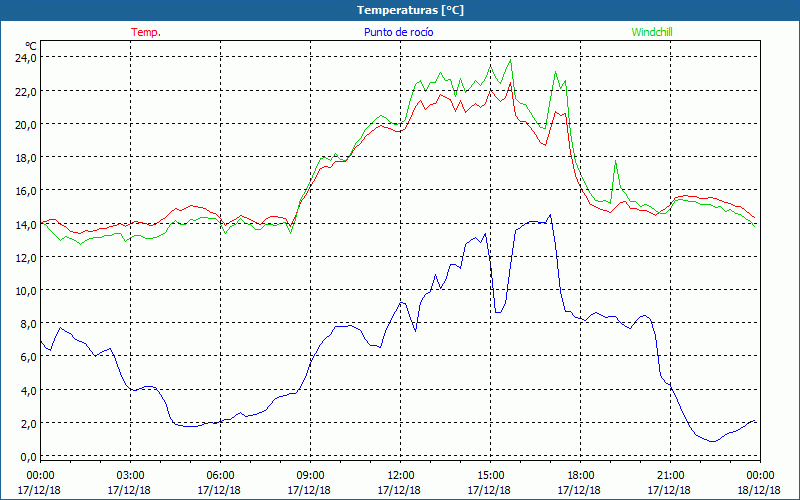
Task: Click the '6,0' y-axis value
Action: coord(28,357)
